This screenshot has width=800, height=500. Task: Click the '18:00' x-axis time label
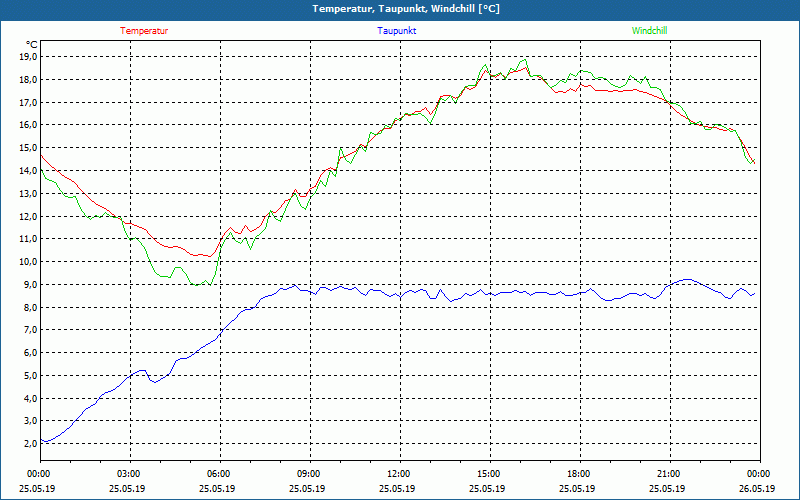click(x=579, y=474)
